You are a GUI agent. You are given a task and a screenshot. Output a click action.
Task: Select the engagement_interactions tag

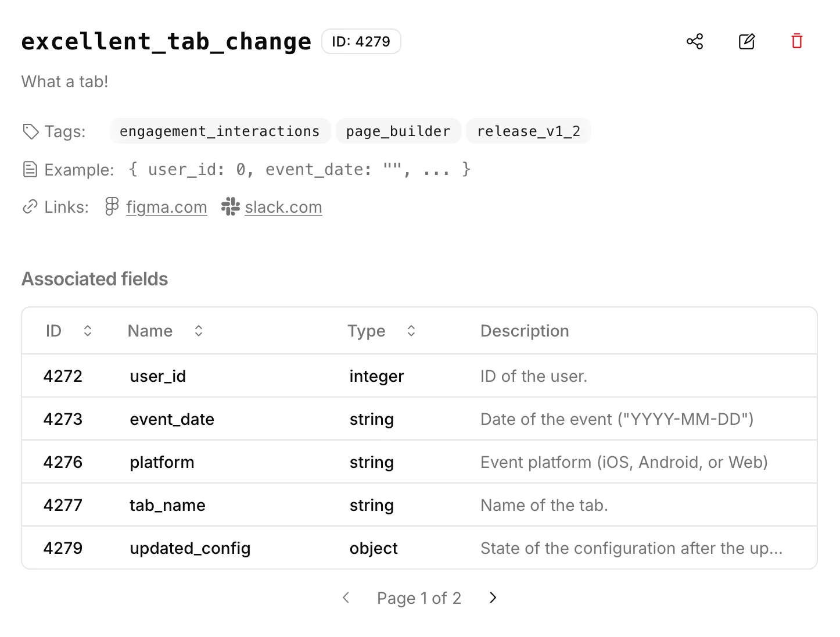(220, 131)
